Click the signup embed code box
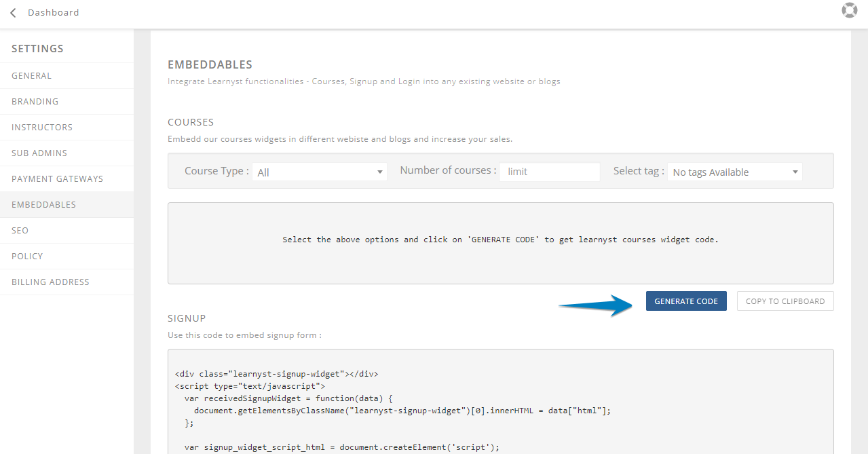 (x=500, y=402)
